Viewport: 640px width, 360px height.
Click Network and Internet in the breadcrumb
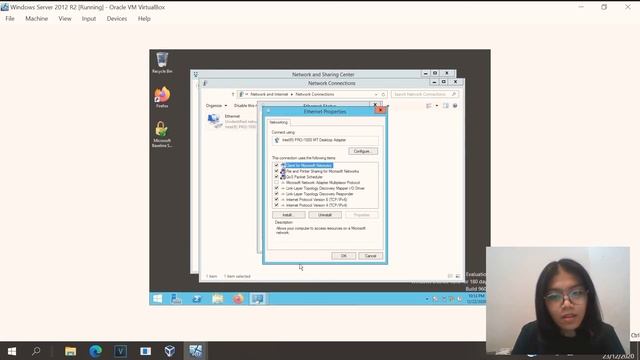pos(269,94)
